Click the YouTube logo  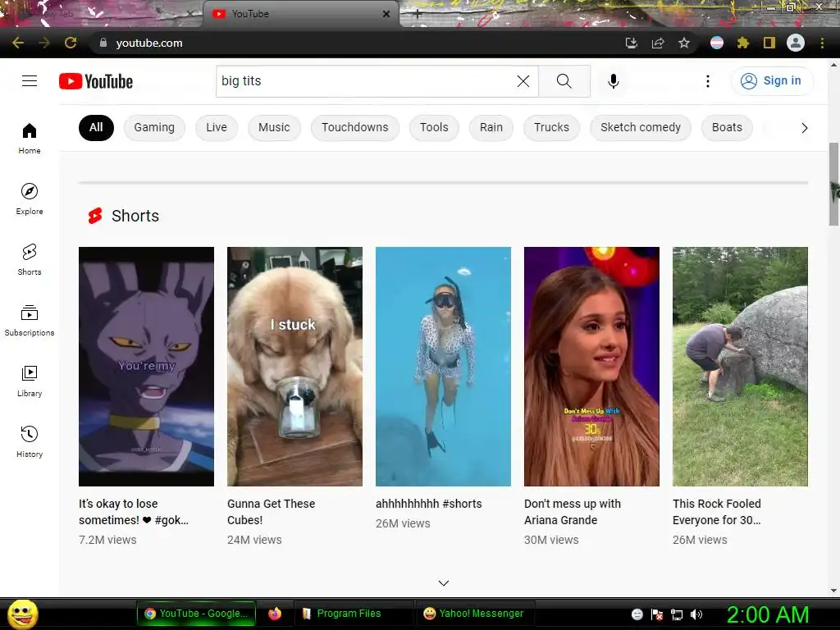point(96,81)
